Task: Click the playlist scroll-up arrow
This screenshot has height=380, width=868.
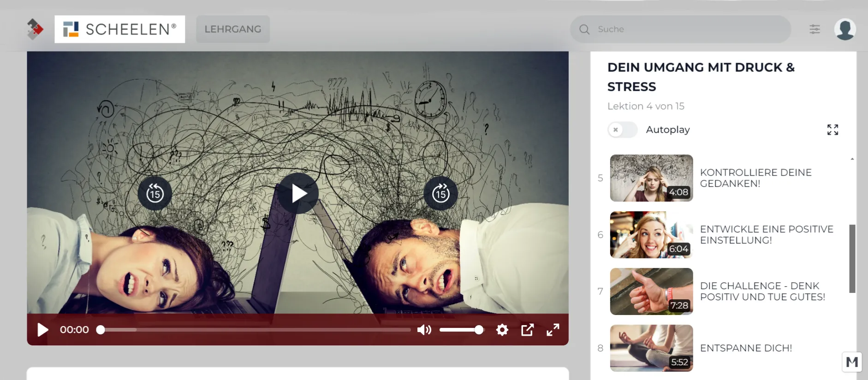Action: tap(852, 159)
